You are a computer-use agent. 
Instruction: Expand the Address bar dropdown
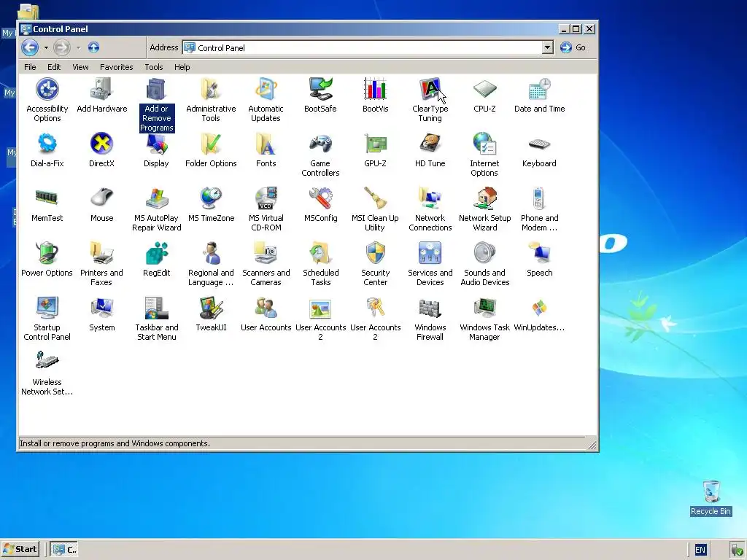point(547,47)
